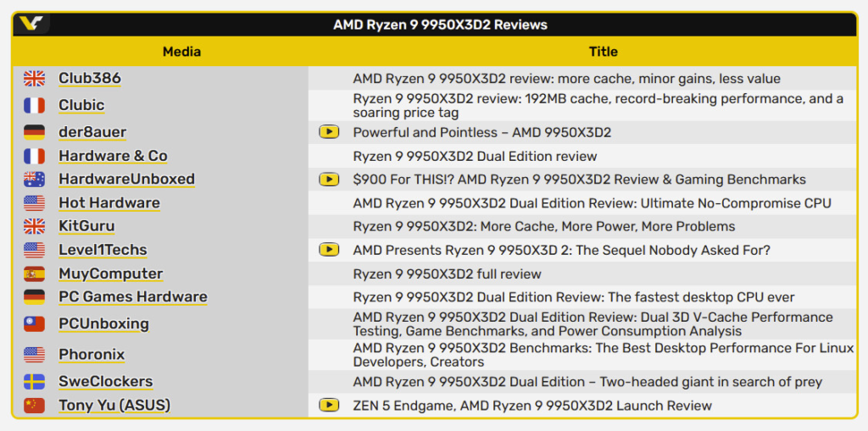
Task: Click the Spanish flag beside MuyComputer
Action: pyautogui.click(x=34, y=274)
